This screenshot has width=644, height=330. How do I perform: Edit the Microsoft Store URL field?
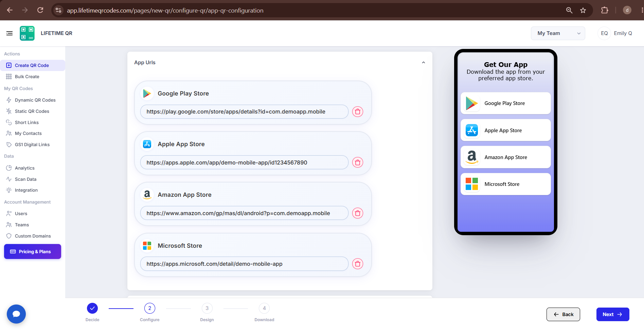pos(244,264)
